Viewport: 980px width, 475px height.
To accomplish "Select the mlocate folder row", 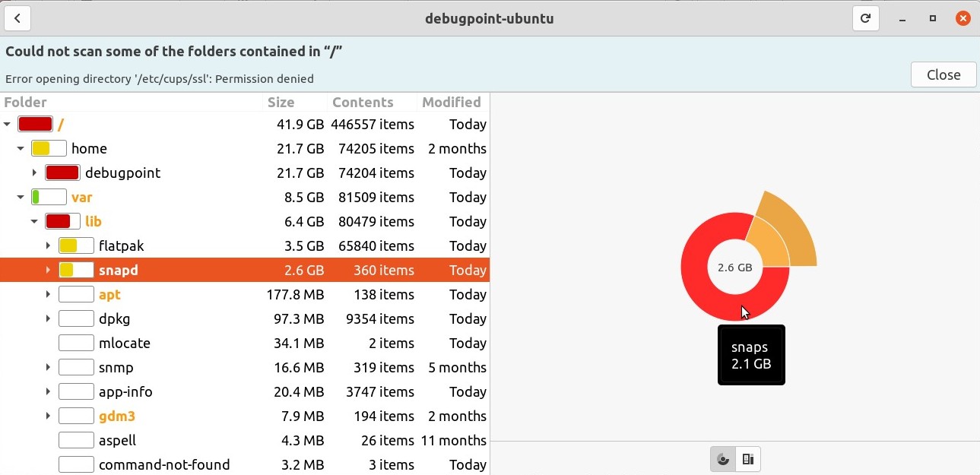I will (125, 343).
